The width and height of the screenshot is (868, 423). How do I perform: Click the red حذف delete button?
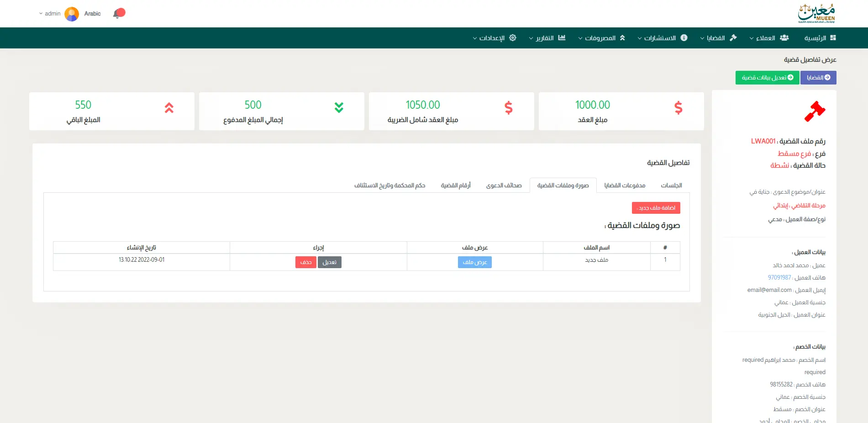pyautogui.click(x=305, y=262)
